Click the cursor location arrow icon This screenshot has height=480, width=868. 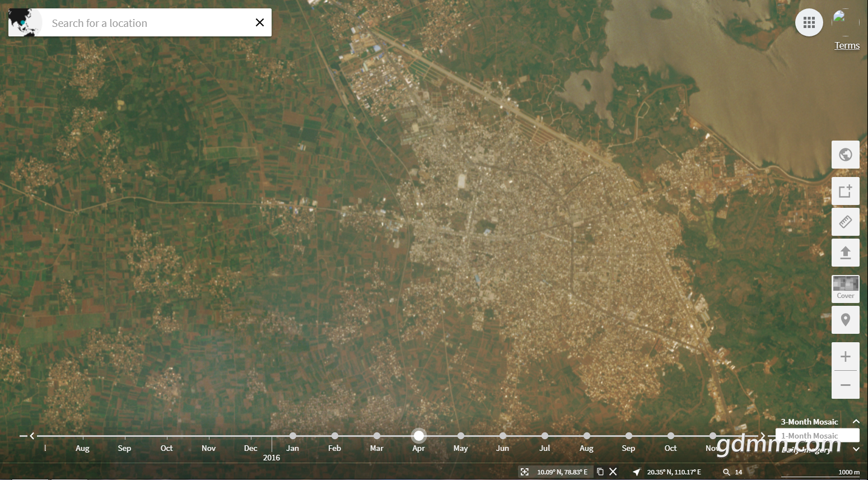(x=637, y=472)
